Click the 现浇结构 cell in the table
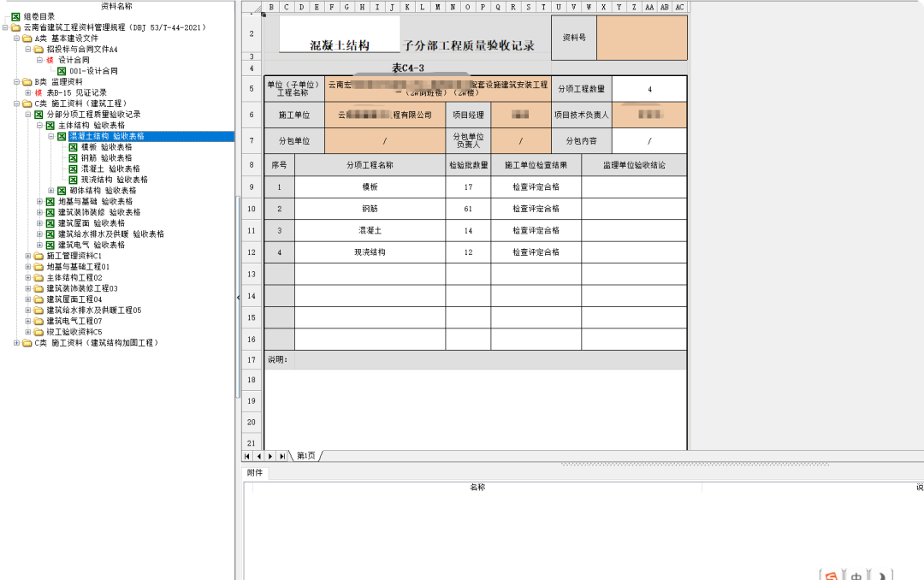The image size is (924, 580). [x=370, y=252]
